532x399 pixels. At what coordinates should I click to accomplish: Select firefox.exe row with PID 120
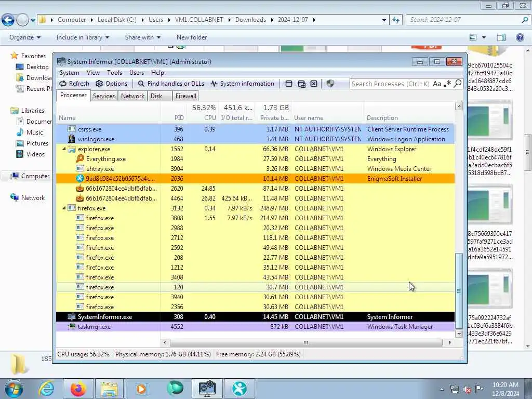(x=255, y=287)
